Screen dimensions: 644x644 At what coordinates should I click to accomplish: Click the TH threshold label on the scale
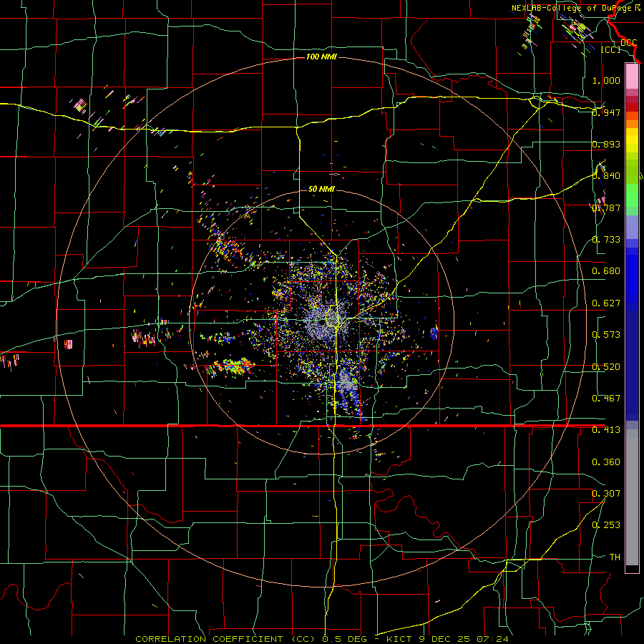[615, 557]
